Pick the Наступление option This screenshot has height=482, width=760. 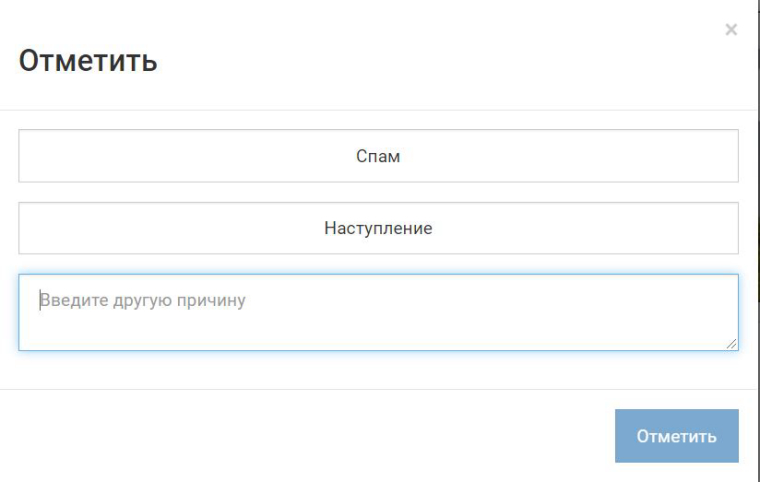click(378, 228)
